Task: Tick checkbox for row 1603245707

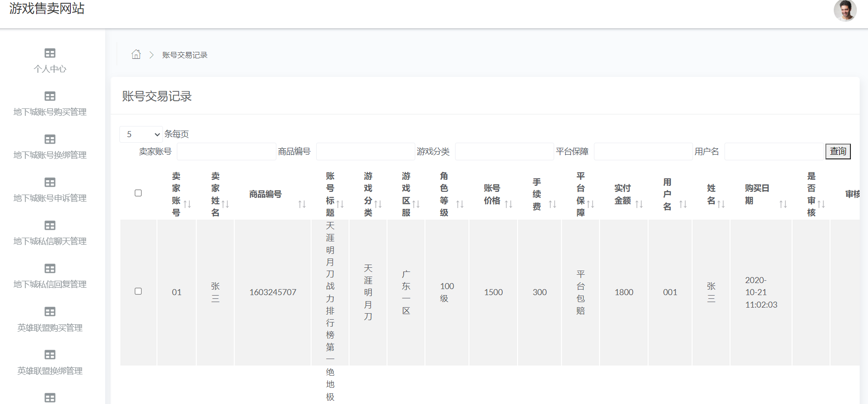Action: (x=138, y=291)
